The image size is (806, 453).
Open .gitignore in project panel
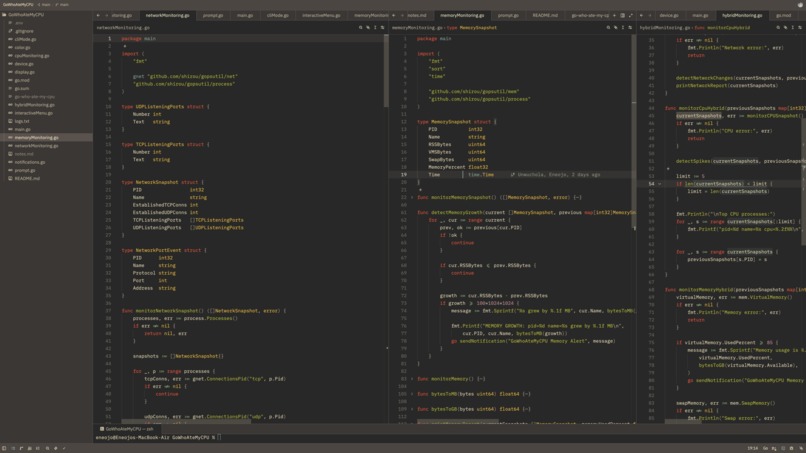[x=24, y=31]
